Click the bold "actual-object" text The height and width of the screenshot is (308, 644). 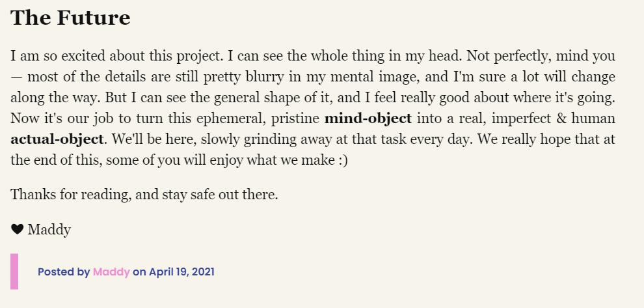(x=57, y=139)
